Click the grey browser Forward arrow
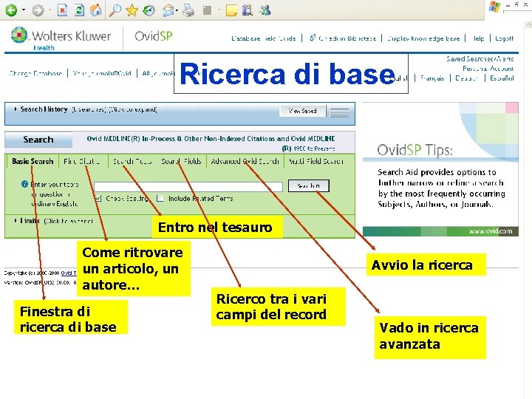Viewport: 532px width, 399px height. pos(38,10)
